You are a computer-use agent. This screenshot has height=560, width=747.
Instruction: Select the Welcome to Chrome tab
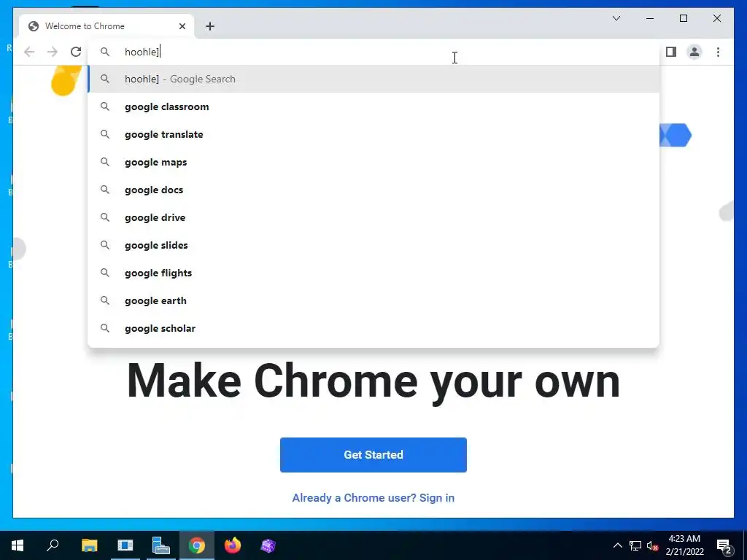107,26
